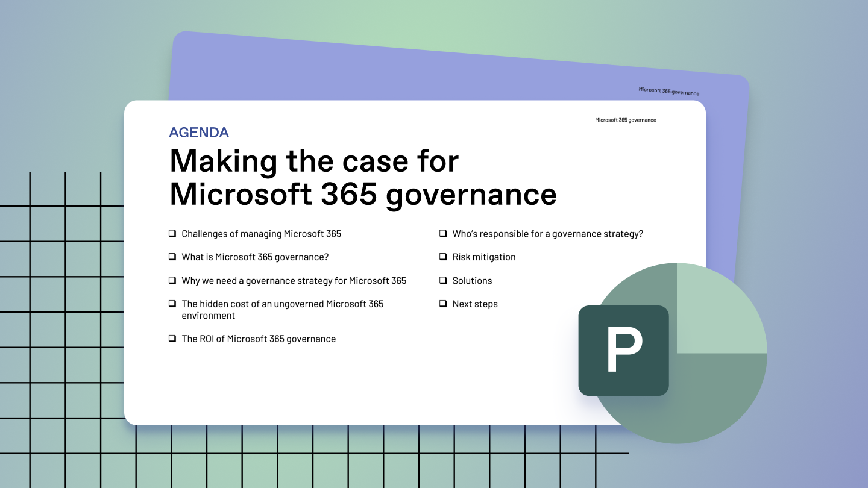
Task: Click 'Why we need a governance strategy for Microsoft 365'
Action: click(294, 281)
